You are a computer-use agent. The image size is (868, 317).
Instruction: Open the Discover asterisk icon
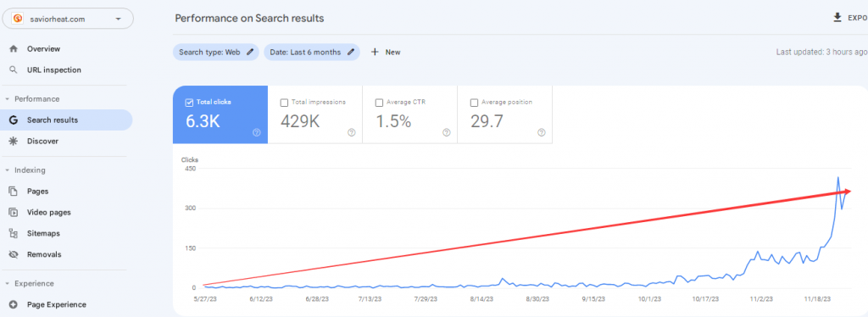(14, 141)
